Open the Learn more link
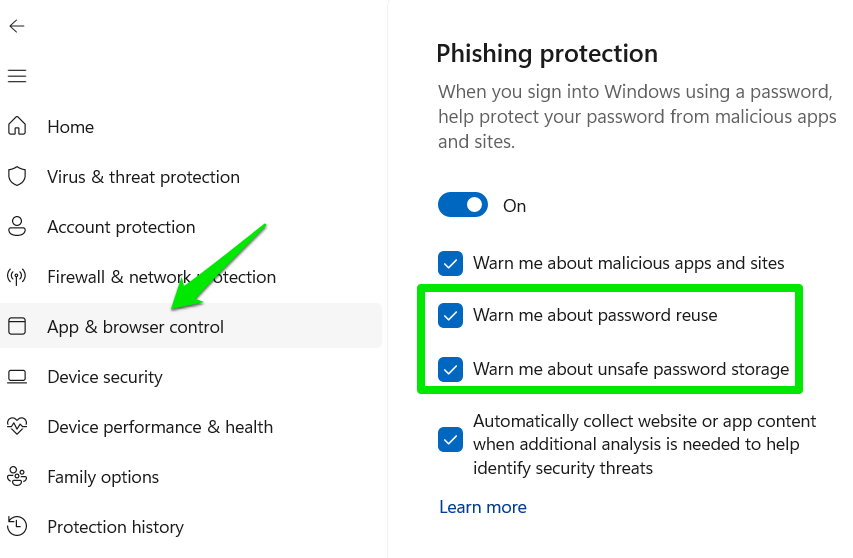 pyautogui.click(x=483, y=507)
